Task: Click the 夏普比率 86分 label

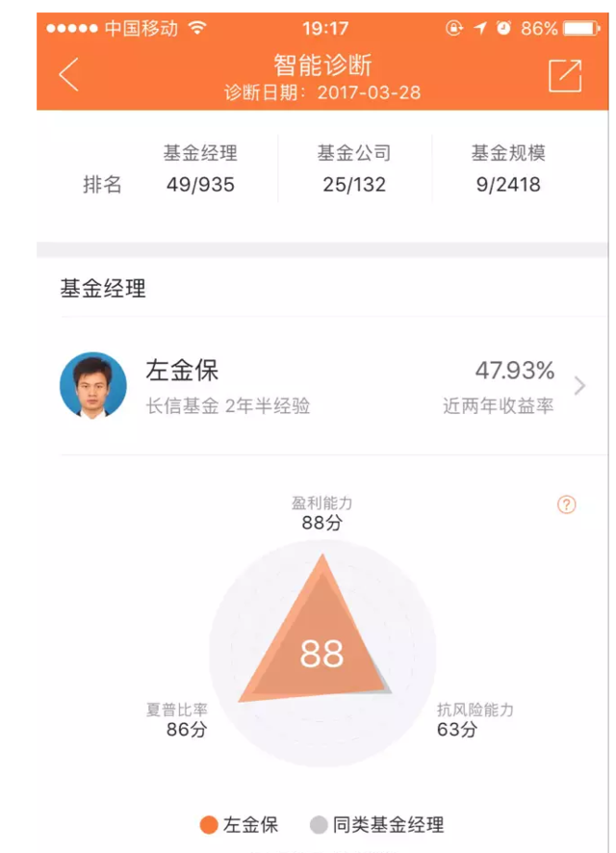Action: point(177,719)
